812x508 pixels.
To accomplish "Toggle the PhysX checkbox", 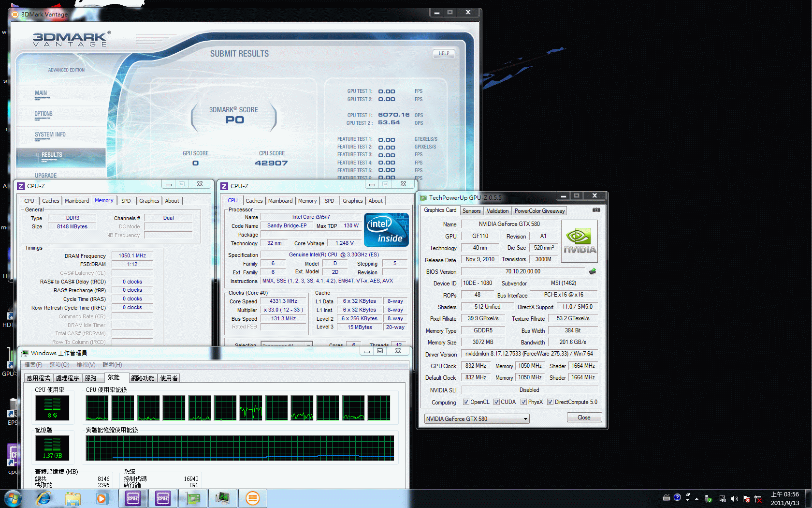I will pyautogui.click(x=523, y=402).
